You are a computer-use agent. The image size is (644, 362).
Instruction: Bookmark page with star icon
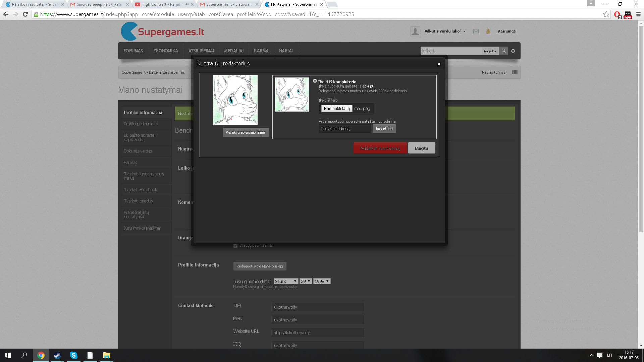[606, 14]
